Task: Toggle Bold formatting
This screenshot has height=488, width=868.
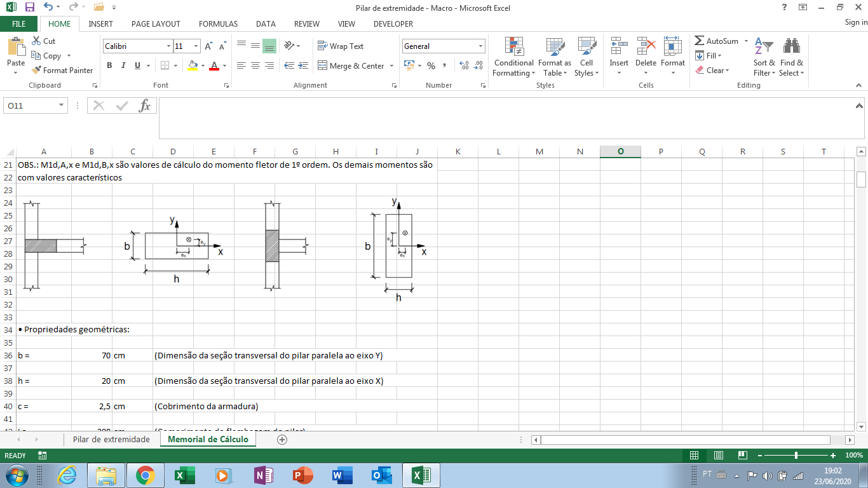Action: (x=109, y=65)
